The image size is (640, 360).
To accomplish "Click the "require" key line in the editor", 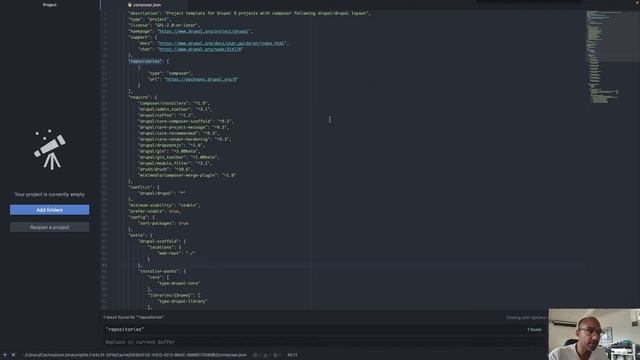I will point(143,97).
